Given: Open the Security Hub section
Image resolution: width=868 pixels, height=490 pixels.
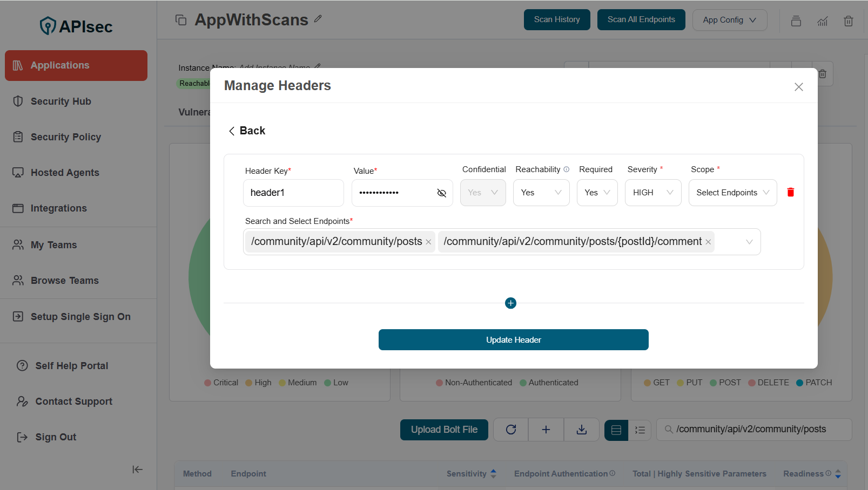Looking at the screenshot, I should (x=59, y=101).
